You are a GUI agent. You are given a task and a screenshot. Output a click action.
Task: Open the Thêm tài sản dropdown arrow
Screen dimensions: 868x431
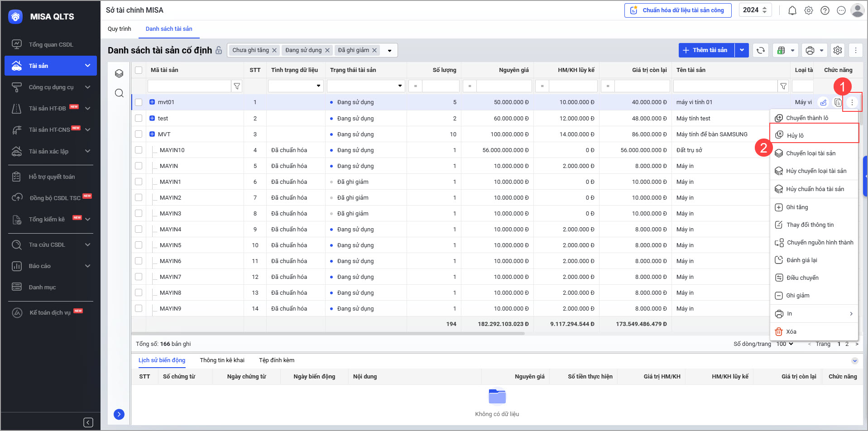[742, 50]
